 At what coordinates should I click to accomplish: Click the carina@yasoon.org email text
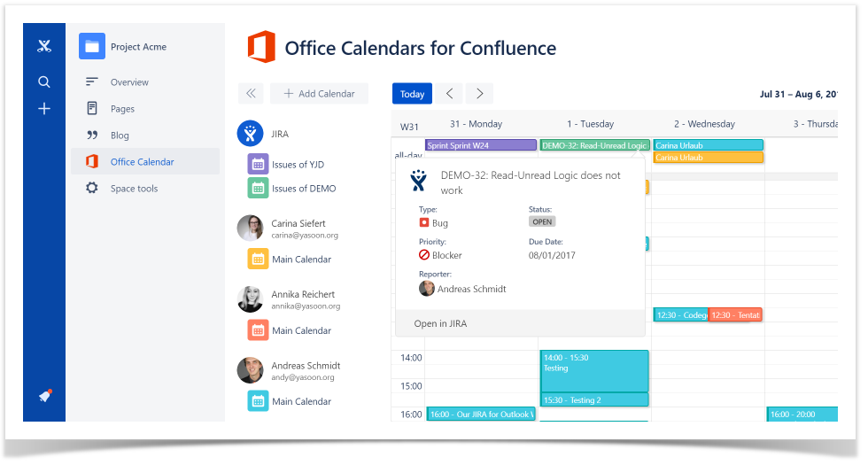point(305,236)
